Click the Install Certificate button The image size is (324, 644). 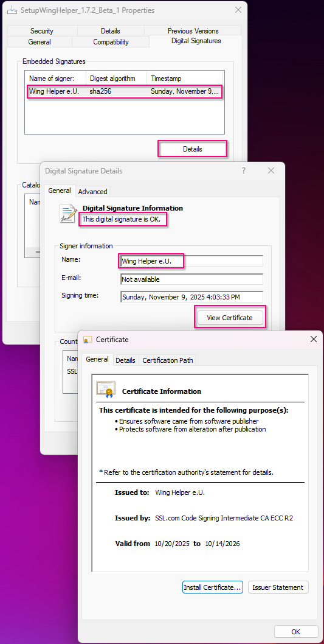click(212, 587)
